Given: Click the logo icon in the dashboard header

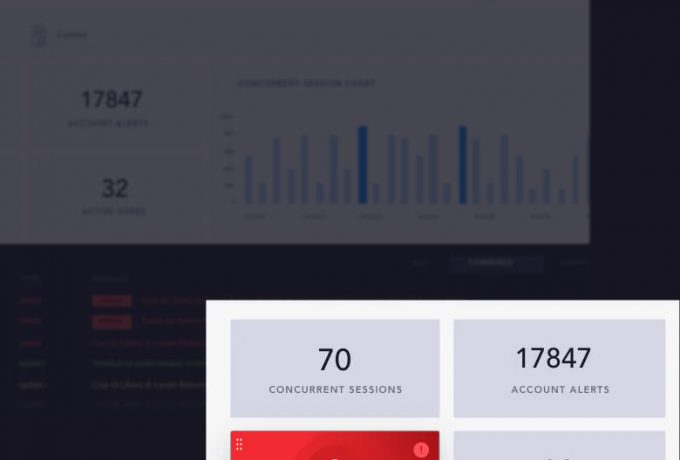Looking at the screenshot, I should [x=39, y=36].
